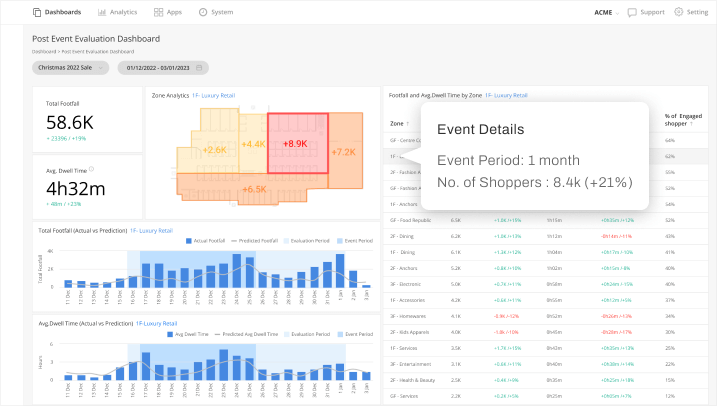Select the 2F - Dining table row
The image size is (717, 406).
[546, 236]
